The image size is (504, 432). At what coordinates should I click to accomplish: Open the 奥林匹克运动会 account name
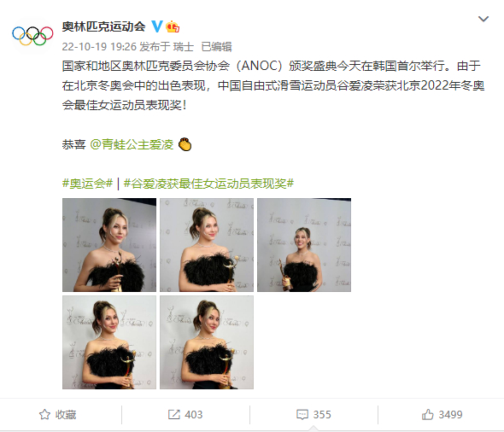click(104, 26)
